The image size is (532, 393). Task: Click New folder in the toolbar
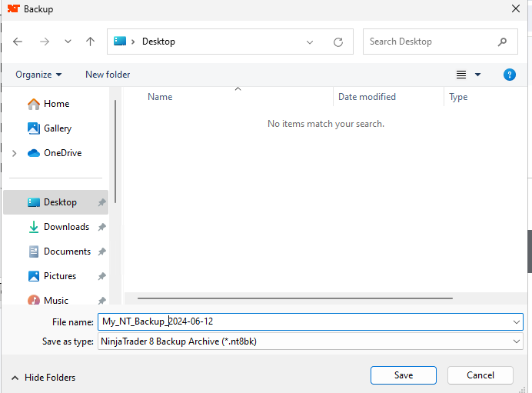108,75
